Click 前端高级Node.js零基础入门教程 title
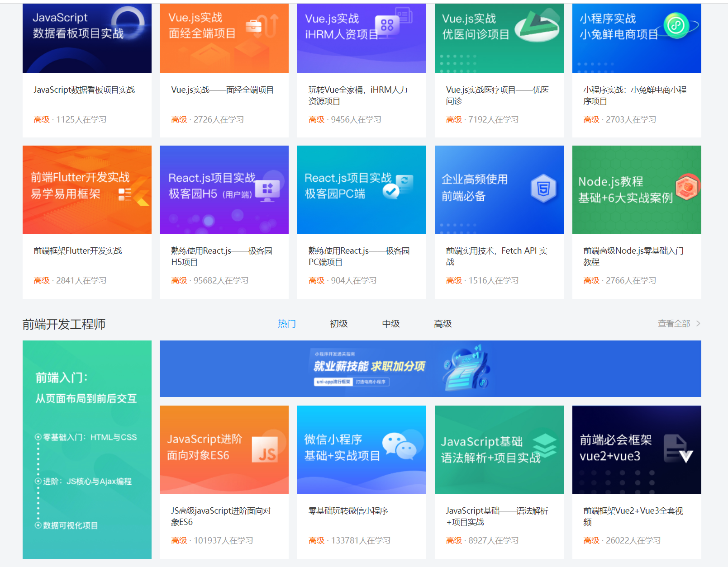 pos(633,256)
